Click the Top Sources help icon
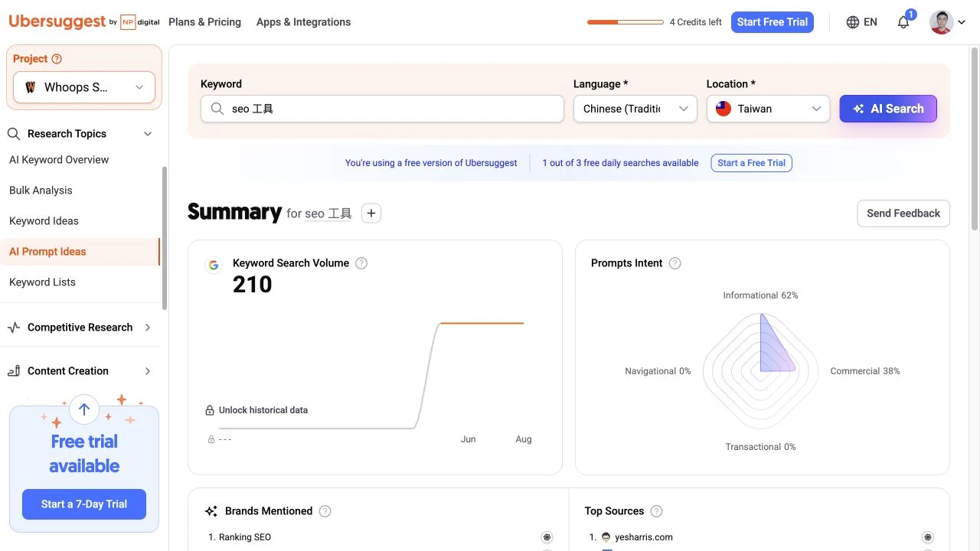The width and height of the screenshot is (980, 551). pyautogui.click(x=656, y=511)
